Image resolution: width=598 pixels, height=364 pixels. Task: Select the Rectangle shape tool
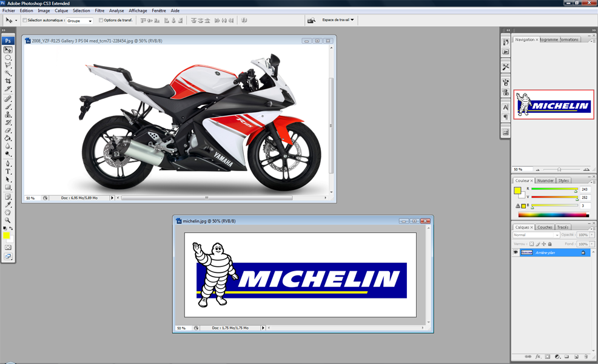tap(8, 187)
